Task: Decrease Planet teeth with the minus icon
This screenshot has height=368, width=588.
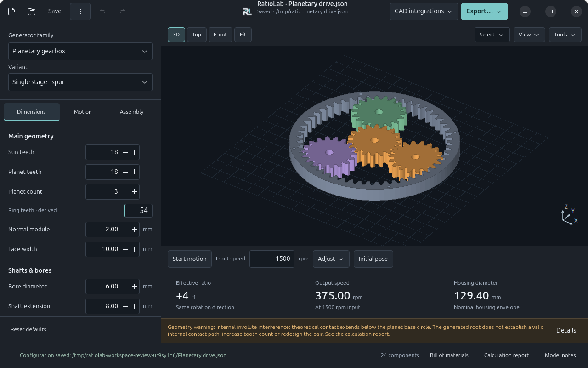Action: 125,172
